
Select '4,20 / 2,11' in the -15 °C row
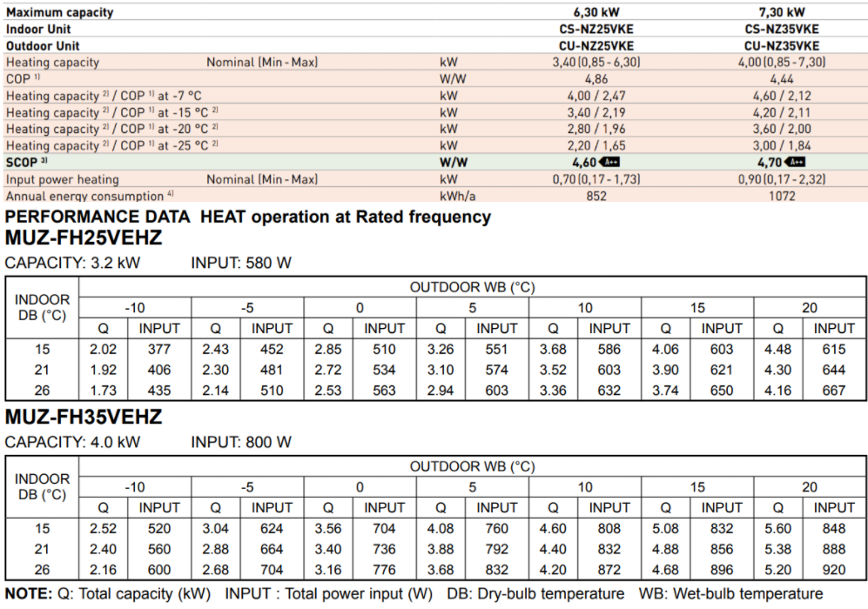pyautogui.click(x=782, y=112)
